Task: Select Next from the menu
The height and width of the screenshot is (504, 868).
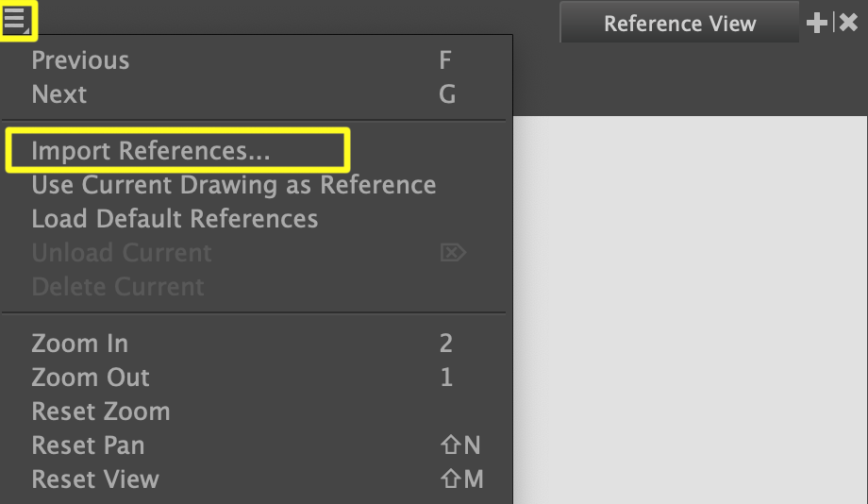Action: [59, 94]
